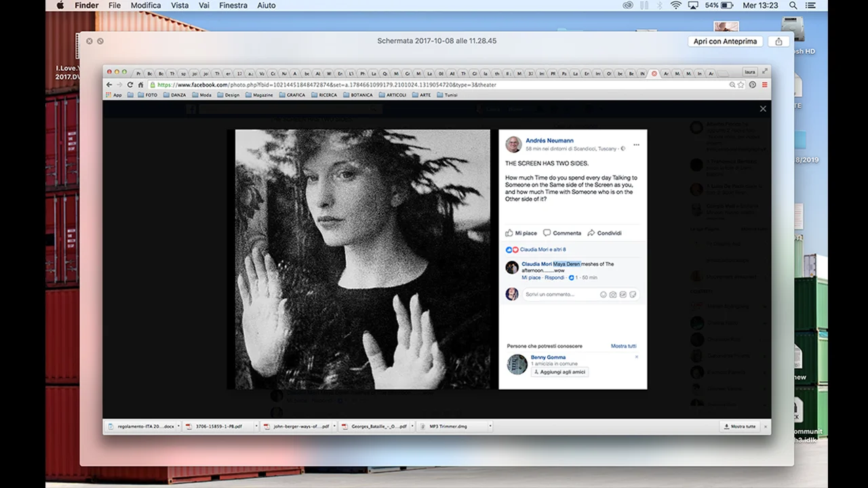
Task: Click emoji icon in comment box
Action: (604, 295)
